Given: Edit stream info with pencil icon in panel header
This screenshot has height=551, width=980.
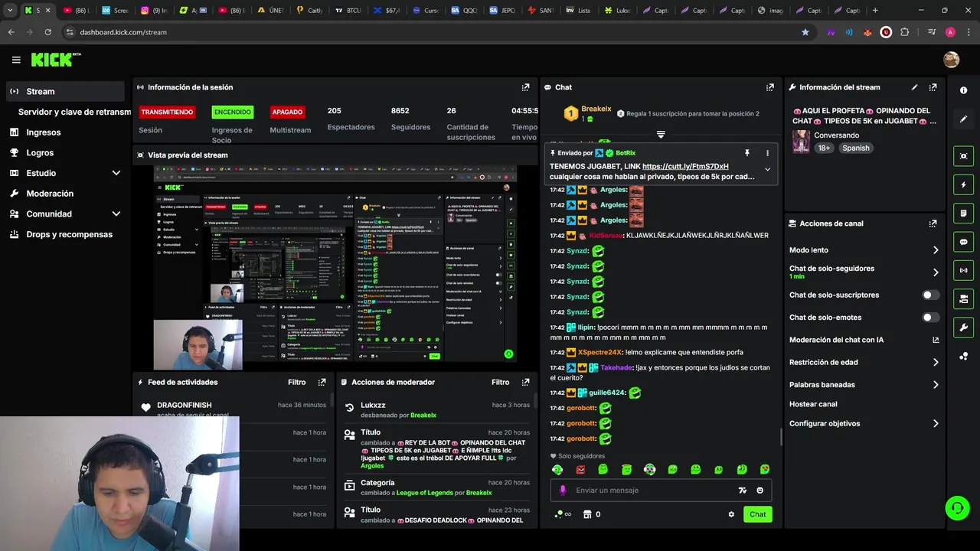Looking at the screenshot, I should point(914,87).
